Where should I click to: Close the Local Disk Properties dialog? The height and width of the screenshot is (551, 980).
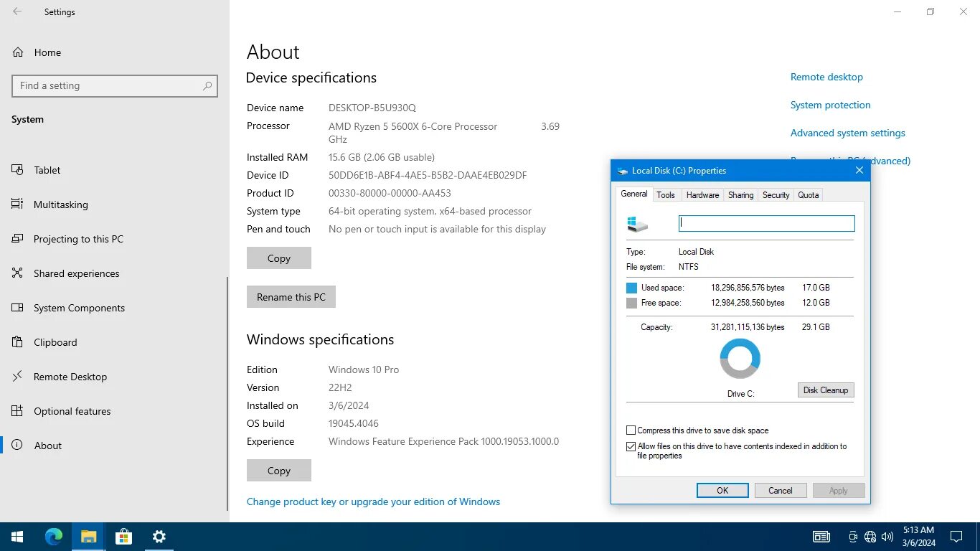[859, 171]
